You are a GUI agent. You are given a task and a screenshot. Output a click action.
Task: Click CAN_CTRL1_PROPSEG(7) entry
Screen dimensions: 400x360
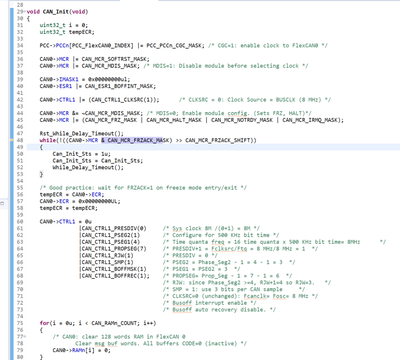point(114,249)
